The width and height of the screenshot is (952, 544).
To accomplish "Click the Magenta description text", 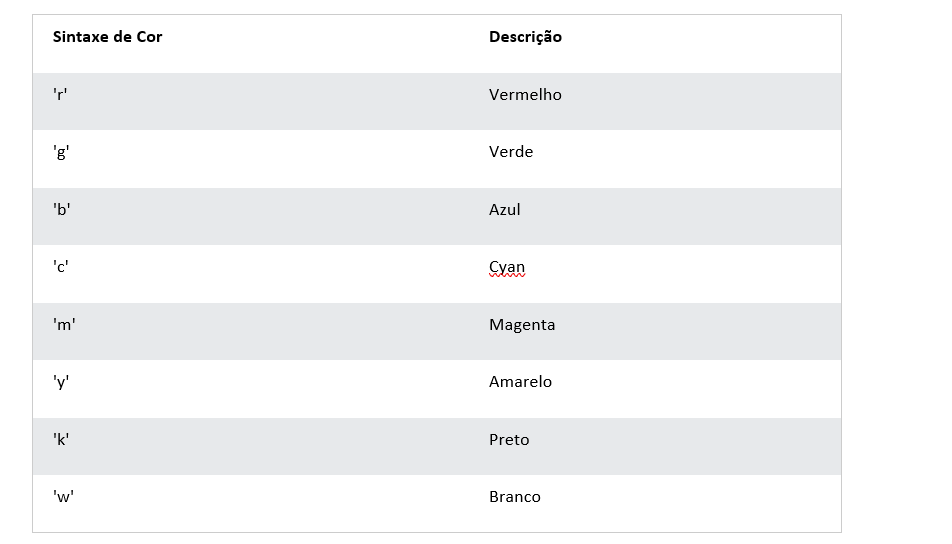I will pos(522,325).
